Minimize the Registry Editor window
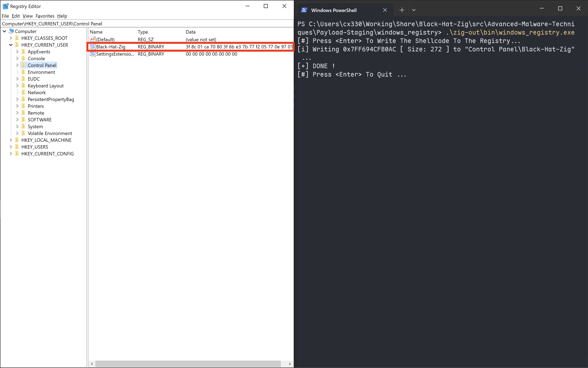The width and height of the screenshot is (588, 368). [247, 6]
